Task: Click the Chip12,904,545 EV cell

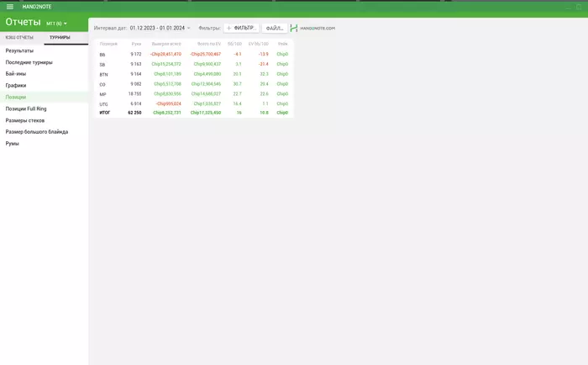Action: click(x=206, y=84)
